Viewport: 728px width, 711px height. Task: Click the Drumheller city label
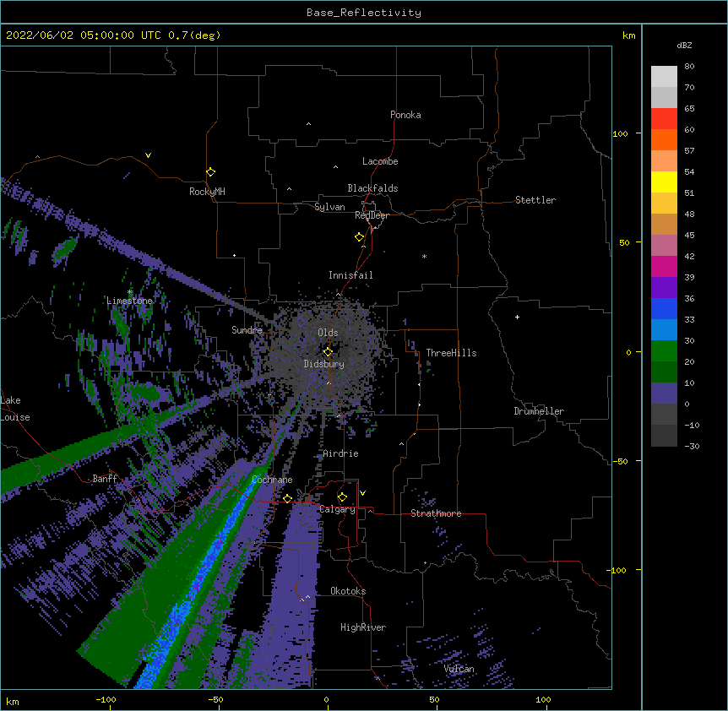539,411
